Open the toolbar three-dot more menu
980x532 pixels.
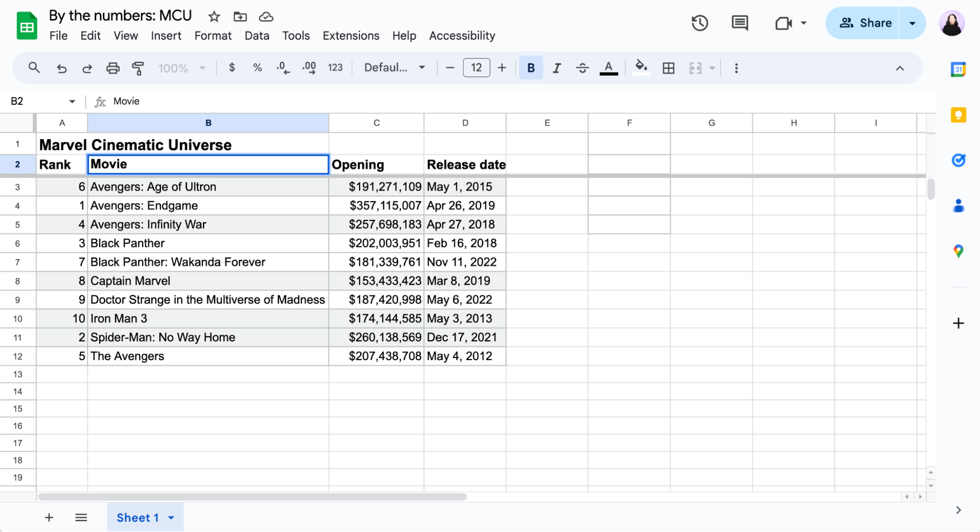coord(736,68)
